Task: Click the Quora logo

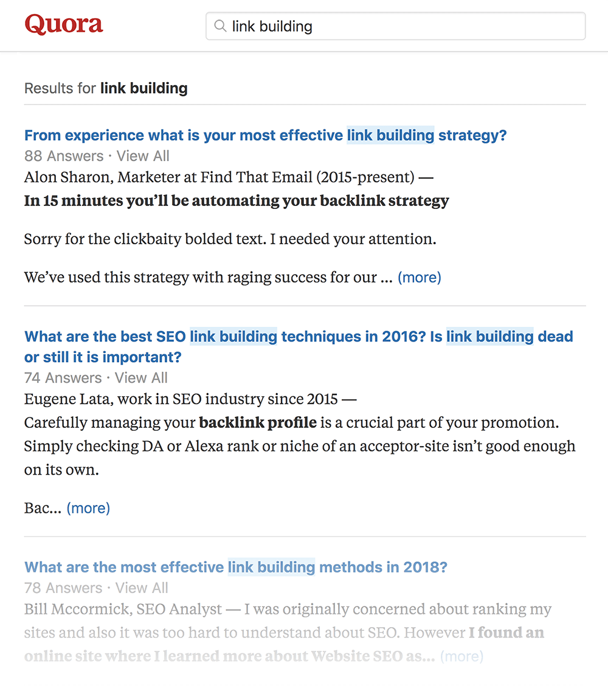Action: (64, 24)
